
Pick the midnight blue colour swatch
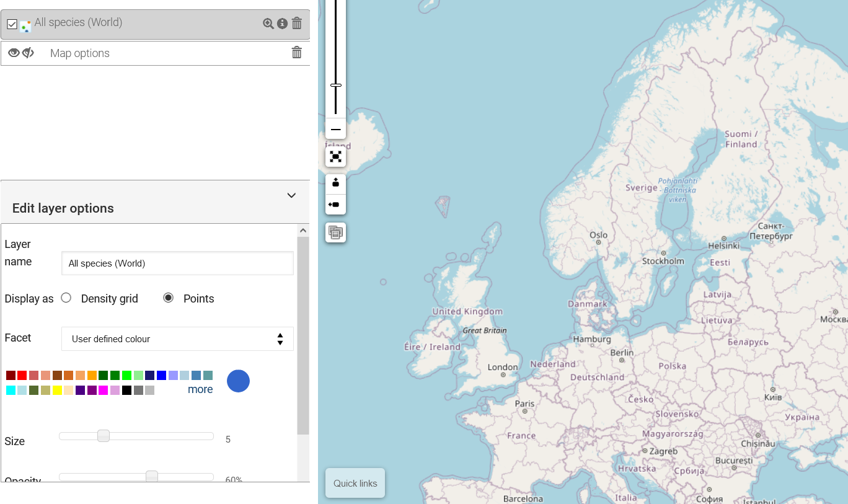pos(149,375)
